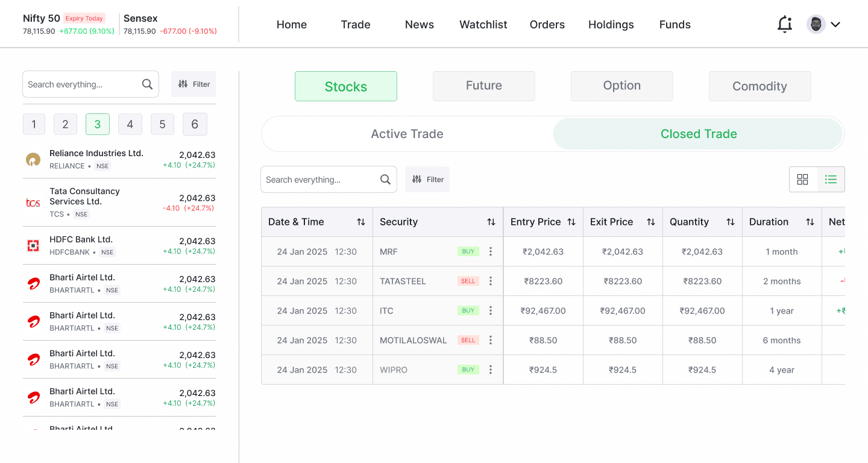Sort by Date & Time column arrows

point(361,222)
